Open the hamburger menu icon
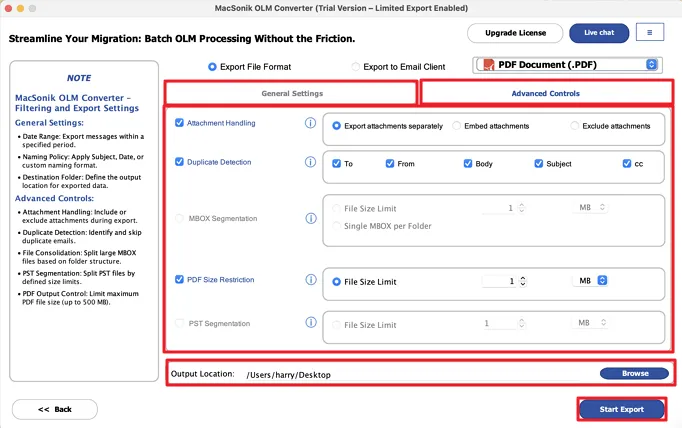Viewport: 682px width, 428px height. pos(650,32)
